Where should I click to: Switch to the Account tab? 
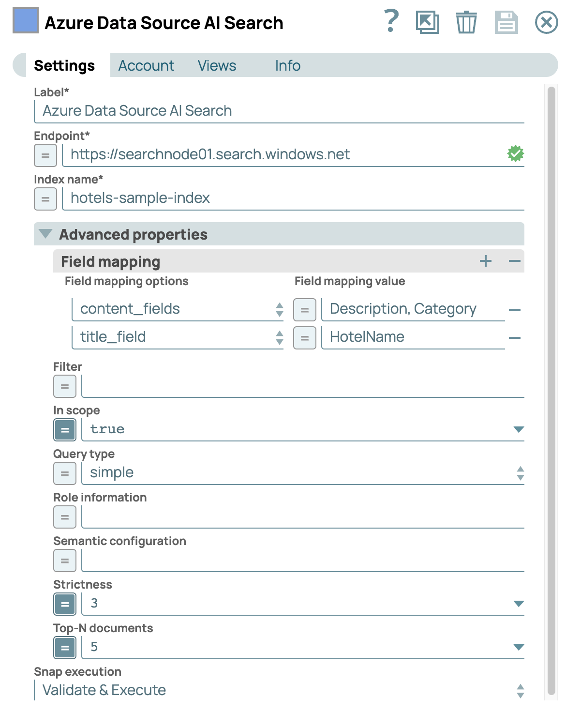coord(146,65)
